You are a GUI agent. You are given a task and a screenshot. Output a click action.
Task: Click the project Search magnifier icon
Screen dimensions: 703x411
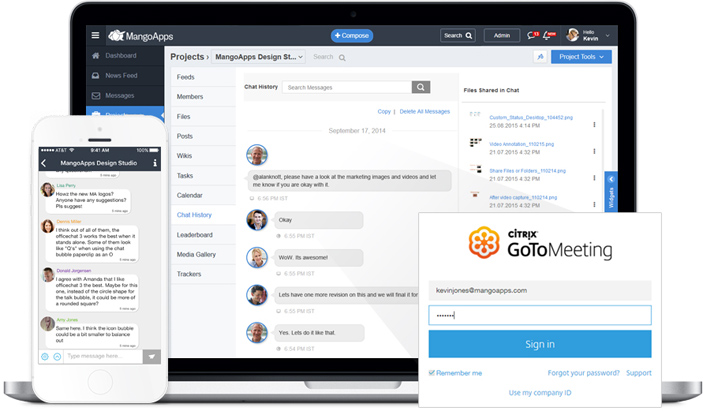point(342,57)
